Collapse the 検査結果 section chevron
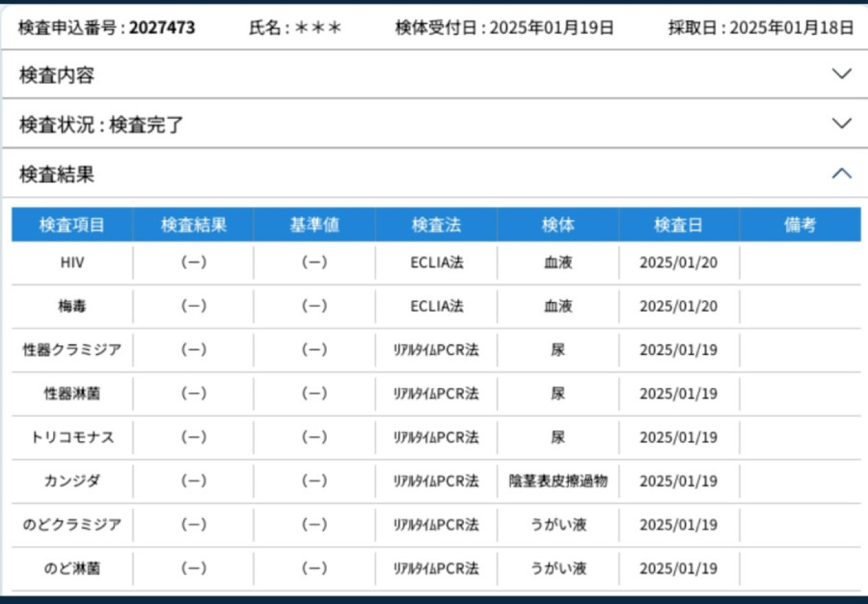Viewport: 868px width, 604px height. click(x=841, y=174)
